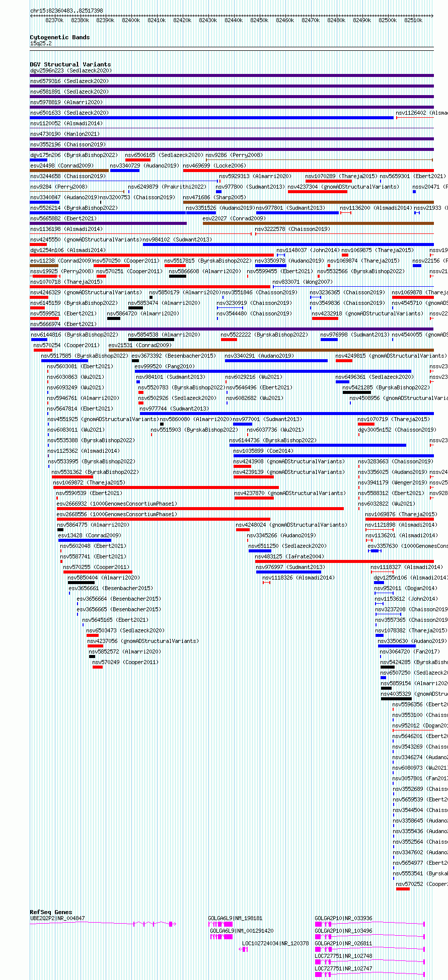Select the 82440k ruler tick label
Viewport: 448px width, 980px height.
click(234, 20)
